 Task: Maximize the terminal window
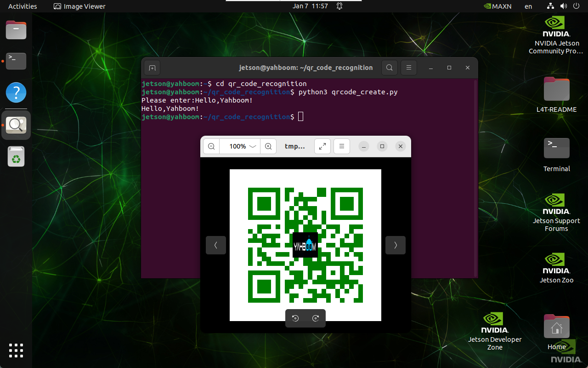(449, 68)
